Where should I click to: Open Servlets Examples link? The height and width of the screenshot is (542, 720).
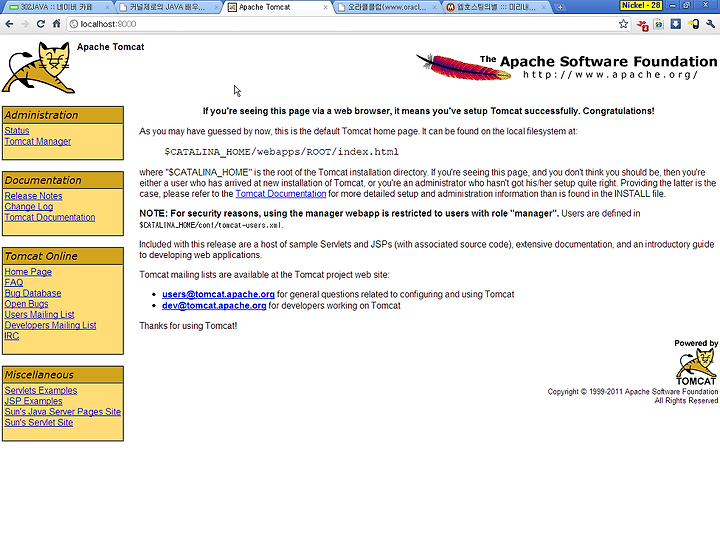41,390
